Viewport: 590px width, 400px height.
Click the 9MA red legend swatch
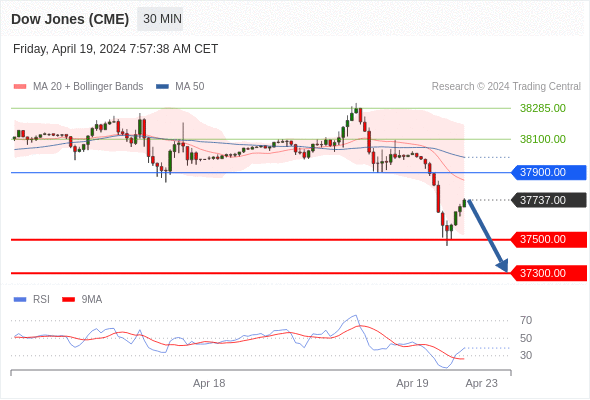68,300
